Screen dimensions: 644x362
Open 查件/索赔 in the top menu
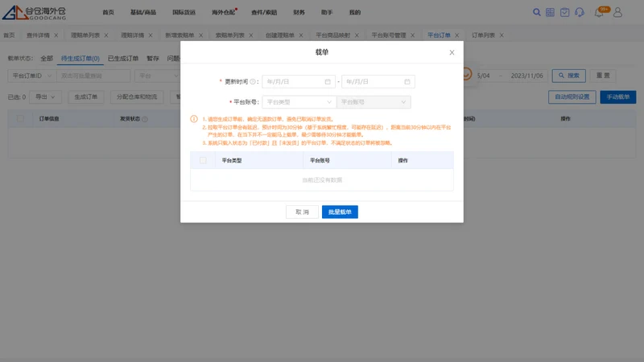pos(264,12)
